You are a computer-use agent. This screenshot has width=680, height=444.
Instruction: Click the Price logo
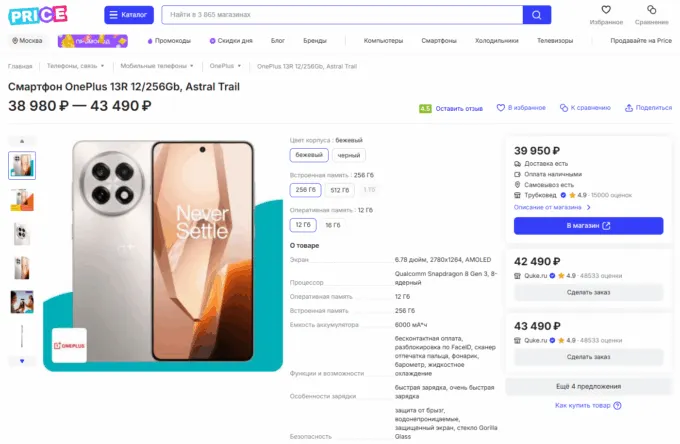pos(39,14)
